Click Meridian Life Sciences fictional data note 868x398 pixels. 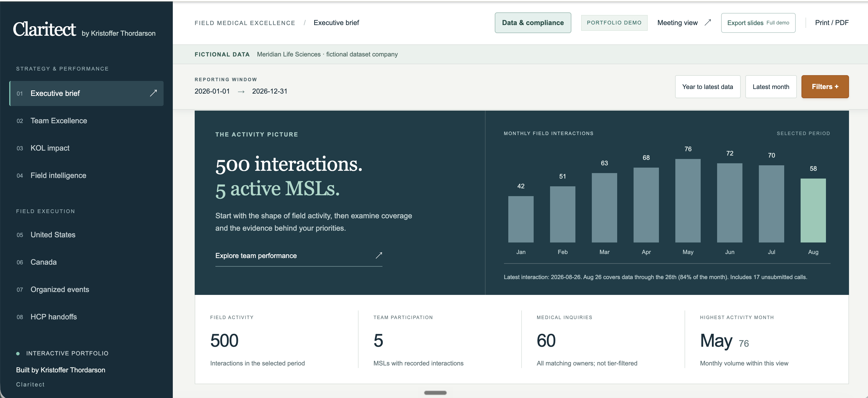pos(327,54)
